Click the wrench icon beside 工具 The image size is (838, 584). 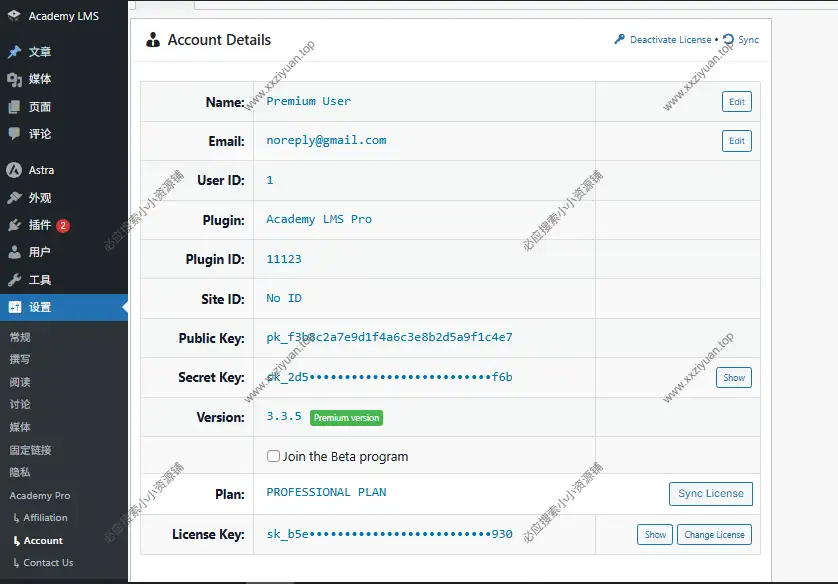pyautogui.click(x=14, y=280)
